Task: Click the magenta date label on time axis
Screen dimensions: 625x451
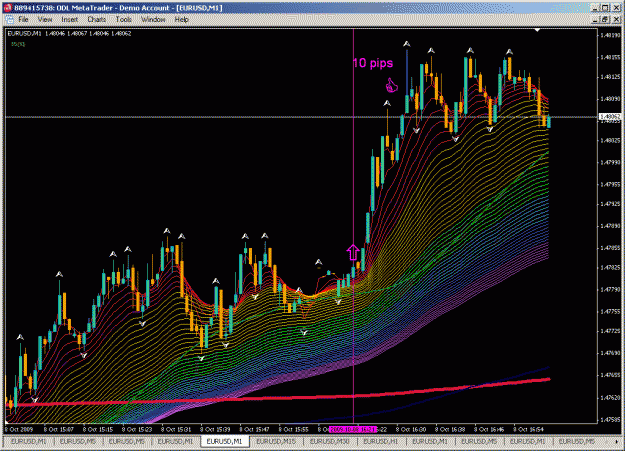Action: point(353,429)
